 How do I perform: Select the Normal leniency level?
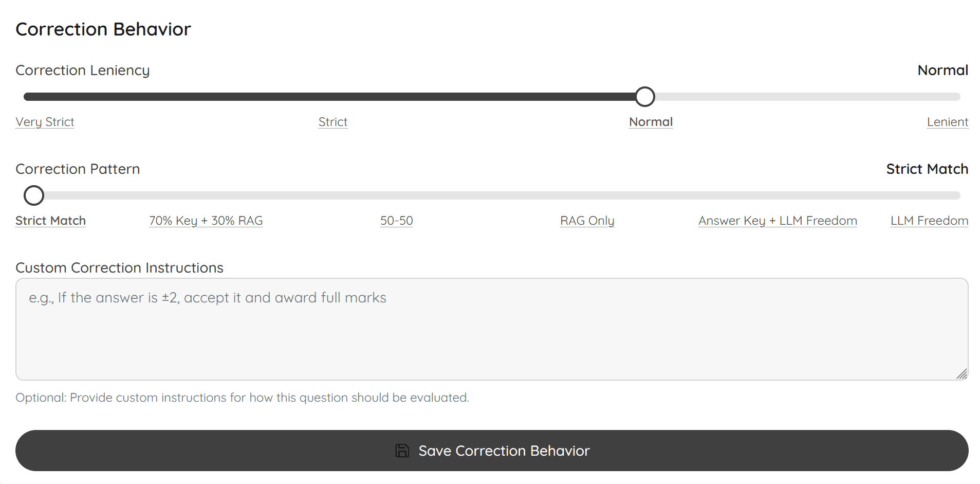651,122
